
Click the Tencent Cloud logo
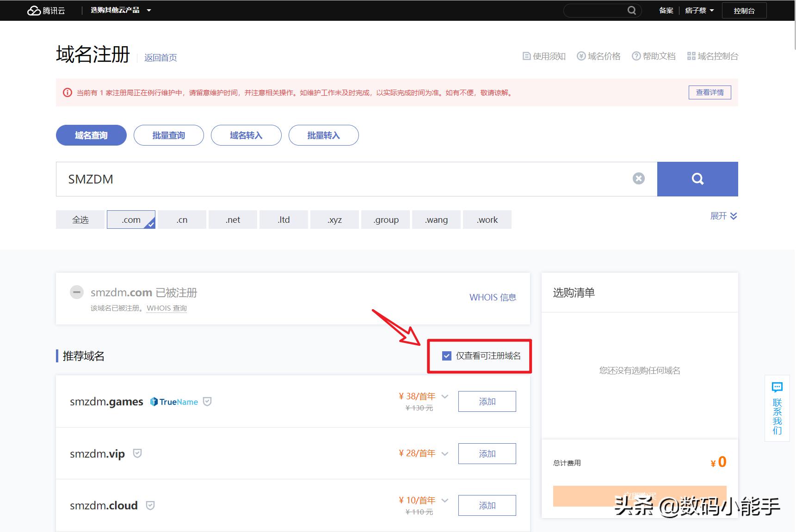tap(46, 10)
